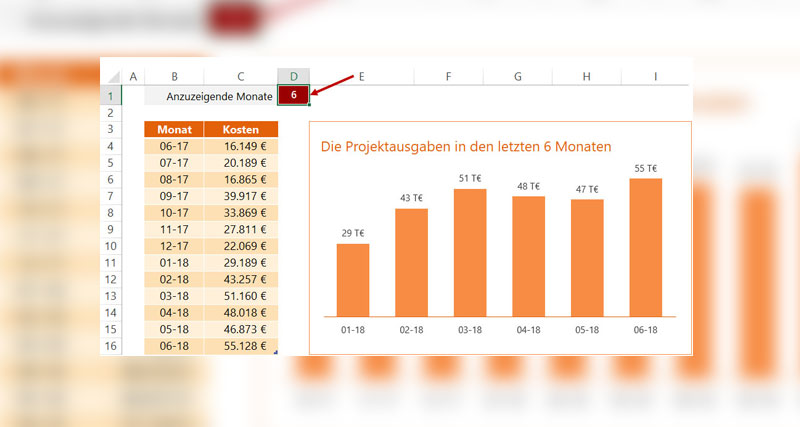Screen dimensions: 800x427
Task: Select the chart title 'Die Projektausgaben in den letzten 6 Monaten'
Action: click(465, 147)
